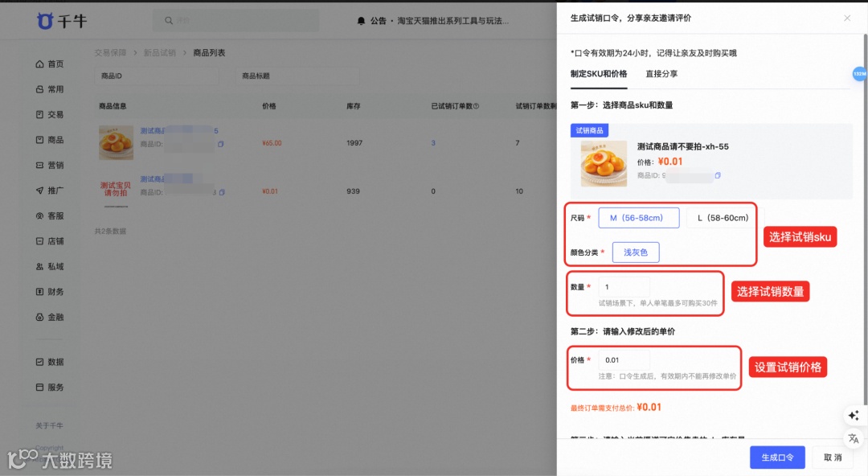Screen dimensions: 868x476
Task: Click the blue 132M floating badge
Action: (x=859, y=74)
